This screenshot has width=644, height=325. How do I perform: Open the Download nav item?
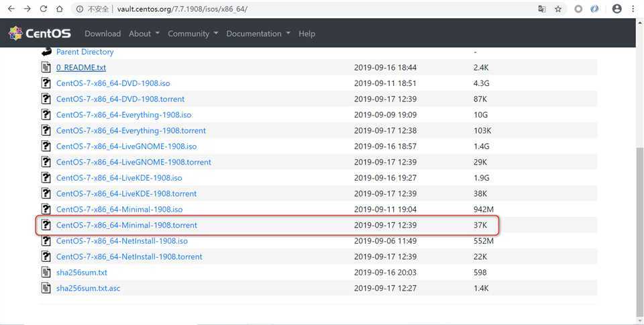tap(103, 34)
